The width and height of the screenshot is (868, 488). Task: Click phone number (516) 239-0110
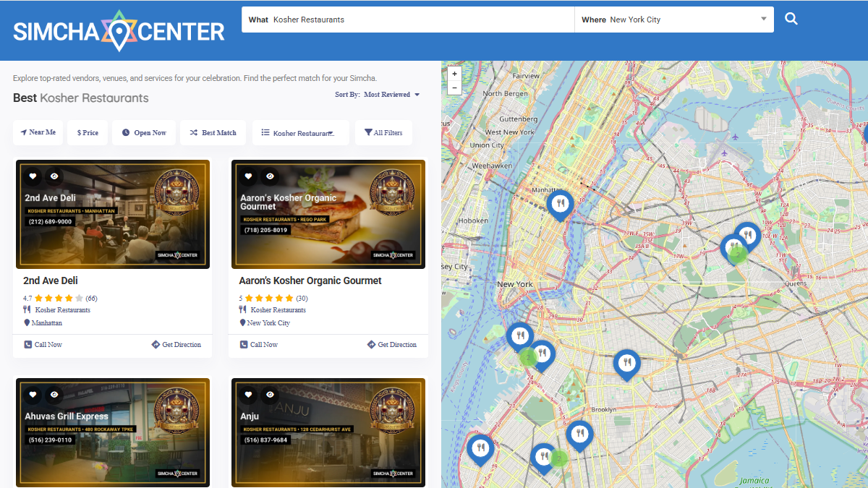(50, 440)
